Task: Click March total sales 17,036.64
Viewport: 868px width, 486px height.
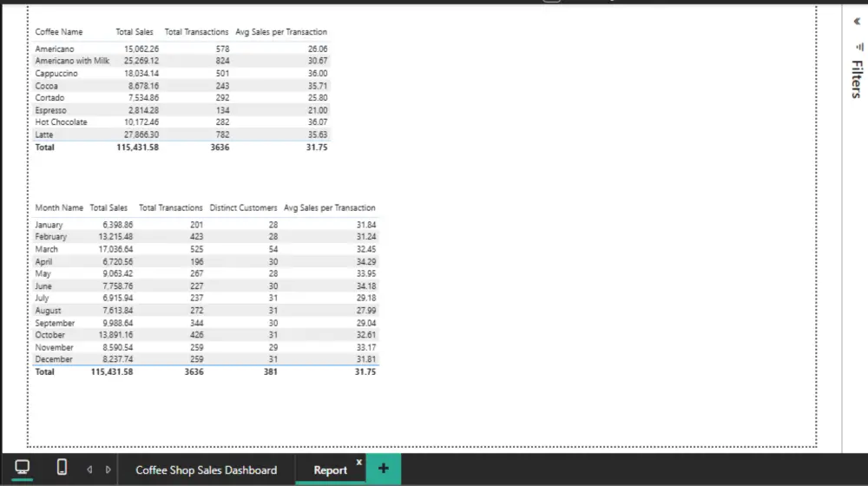Action: pos(115,249)
